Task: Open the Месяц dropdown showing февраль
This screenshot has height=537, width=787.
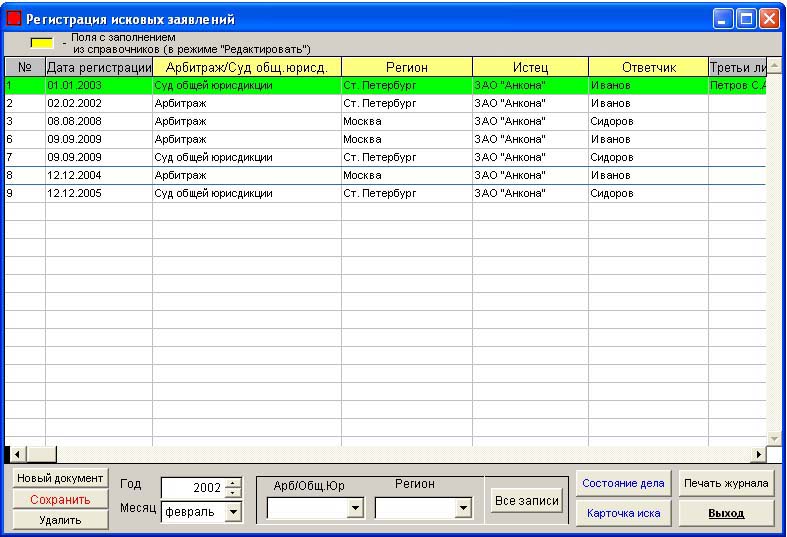Action: (x=232, y=512)
